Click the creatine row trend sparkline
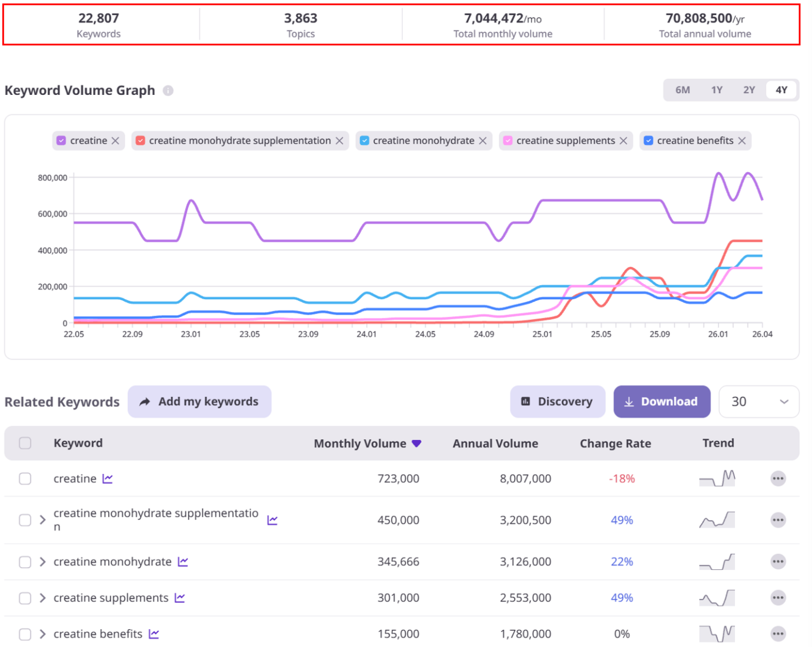Screen dimensions: 812x647 click(x=717, y=478)
